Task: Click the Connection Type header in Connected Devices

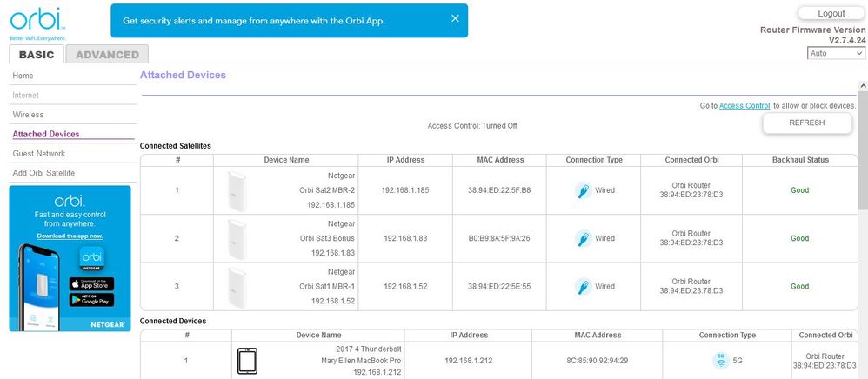Action: click(727, 336)
